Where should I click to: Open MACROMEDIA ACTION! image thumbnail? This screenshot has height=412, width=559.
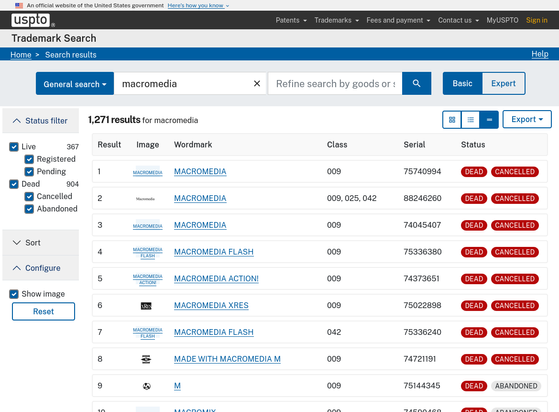point(148,279)
